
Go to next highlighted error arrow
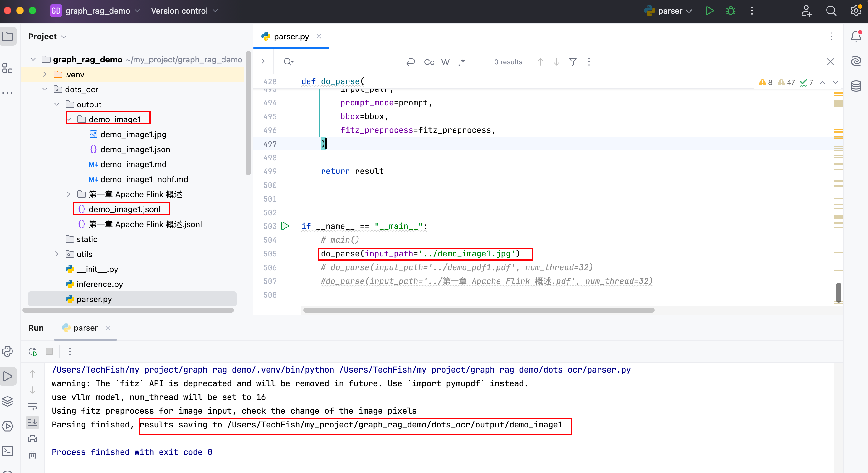[835, 82]
